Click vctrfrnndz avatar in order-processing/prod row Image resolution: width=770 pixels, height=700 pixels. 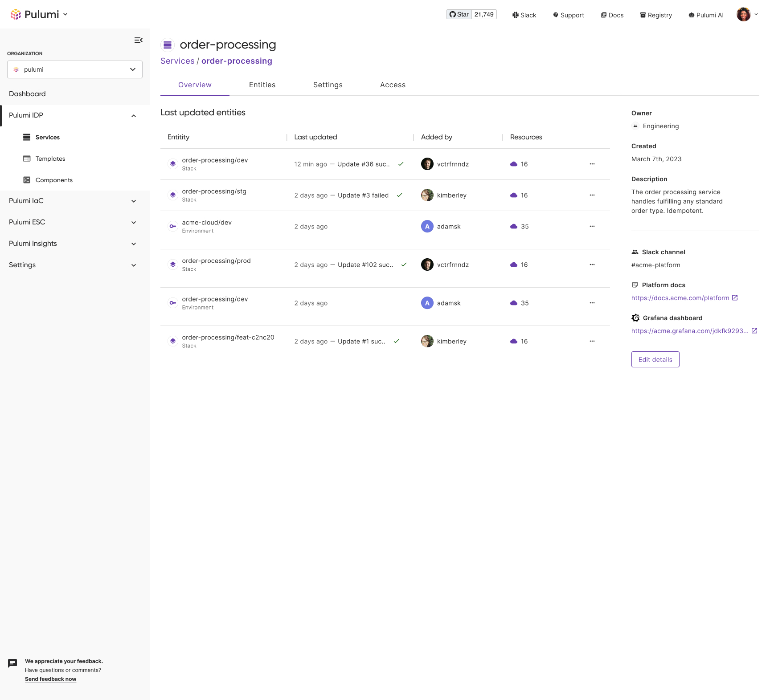tap(427, 265)
